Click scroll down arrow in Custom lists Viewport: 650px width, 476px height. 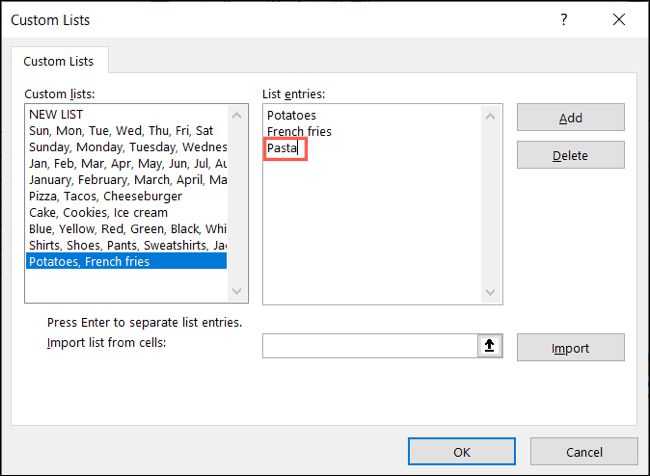(237, 292)
